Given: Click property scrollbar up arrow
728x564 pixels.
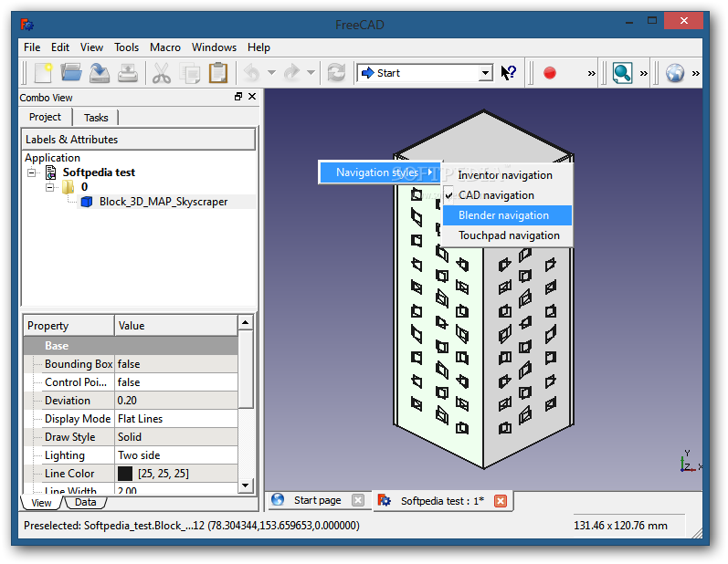Looking at the screenshot, I should point(245,322).
